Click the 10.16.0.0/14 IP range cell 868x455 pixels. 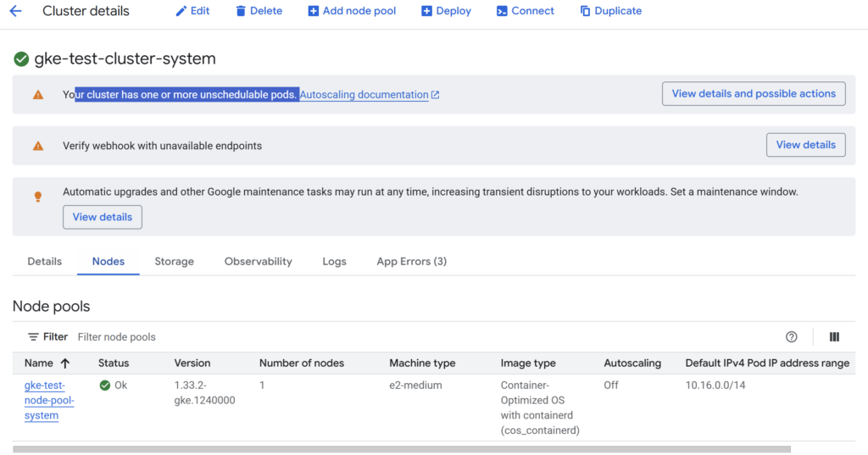(x=715, y=386)
